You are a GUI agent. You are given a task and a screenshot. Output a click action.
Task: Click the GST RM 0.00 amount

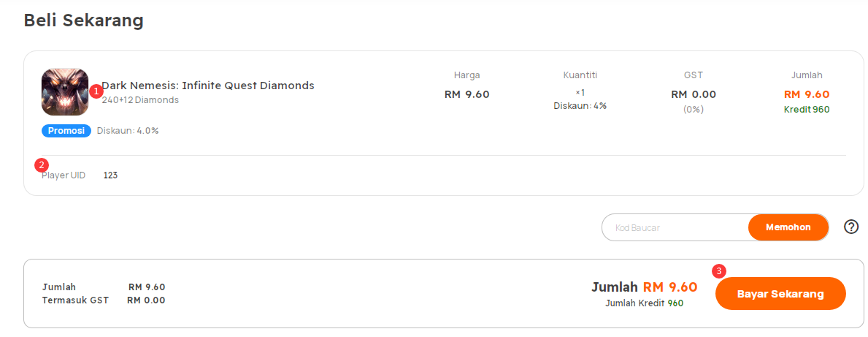point(694,94)
